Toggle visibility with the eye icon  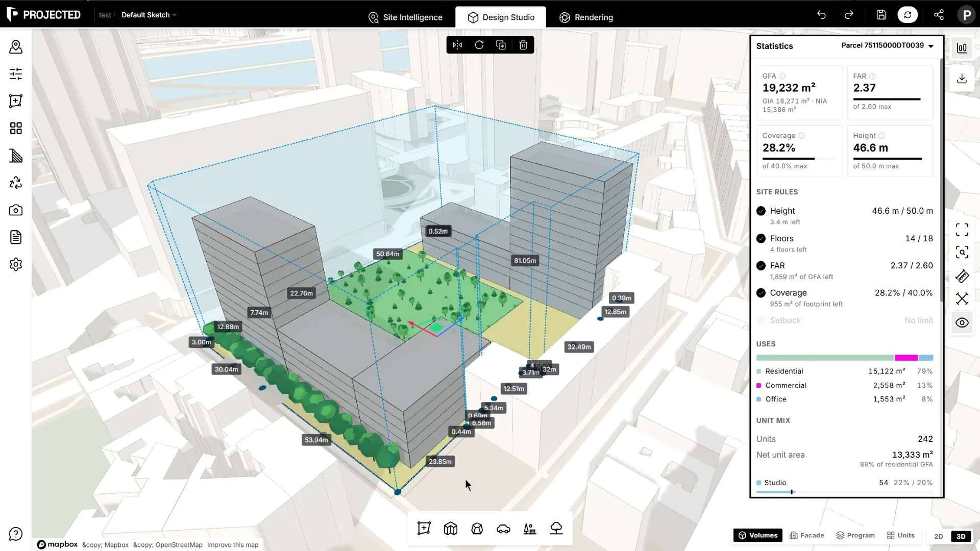tap(962, 322)
